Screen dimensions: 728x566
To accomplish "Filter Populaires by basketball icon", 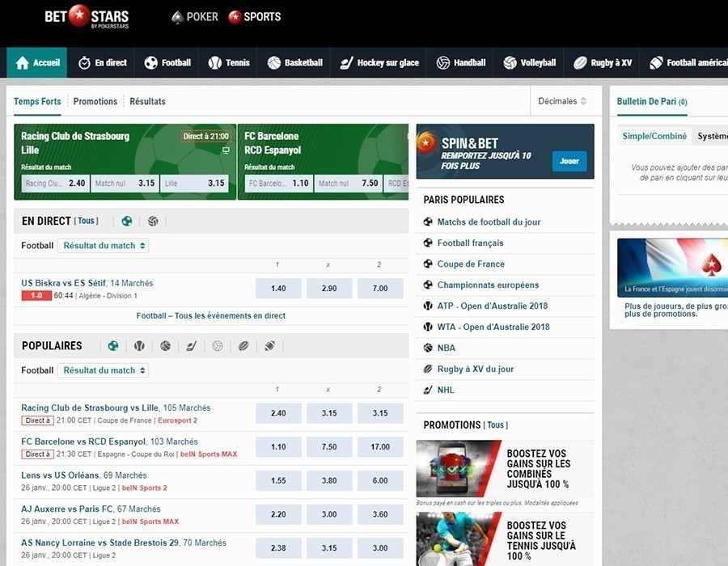I will (165, 346).
